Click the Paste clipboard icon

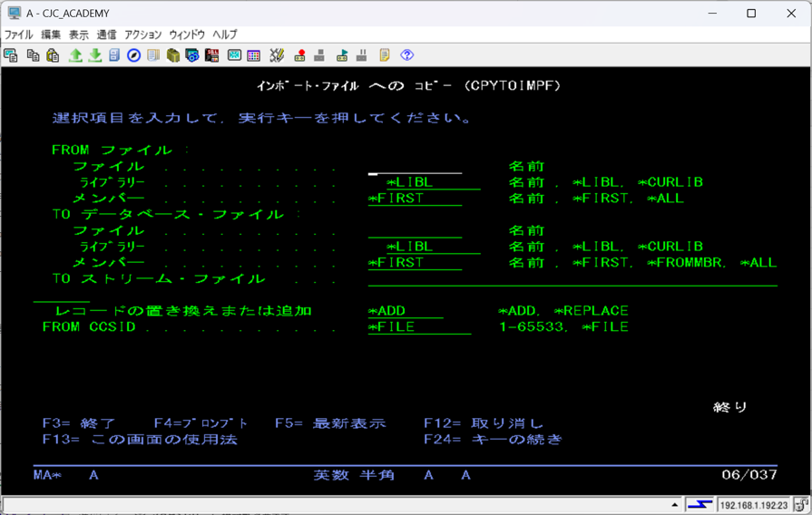click(53, 55)
